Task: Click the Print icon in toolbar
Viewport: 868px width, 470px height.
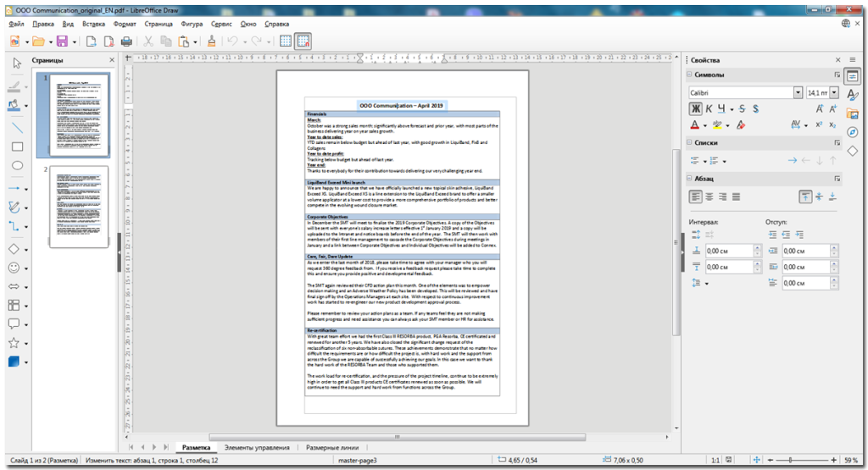Action: click(126, 41)
